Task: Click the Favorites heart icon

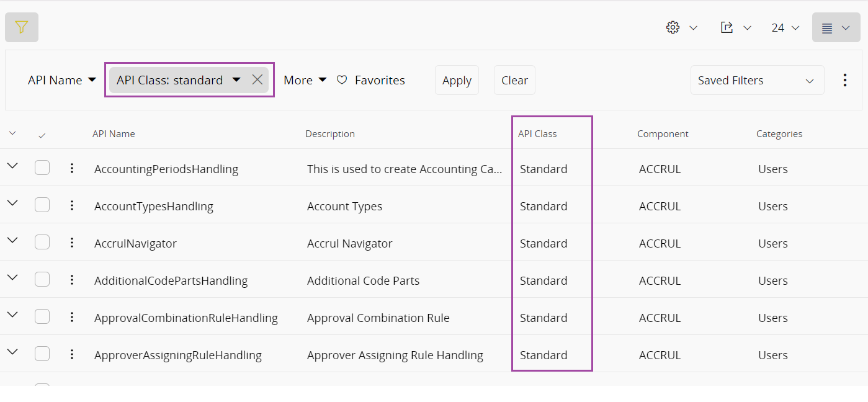Action: [x=342, y=80]
